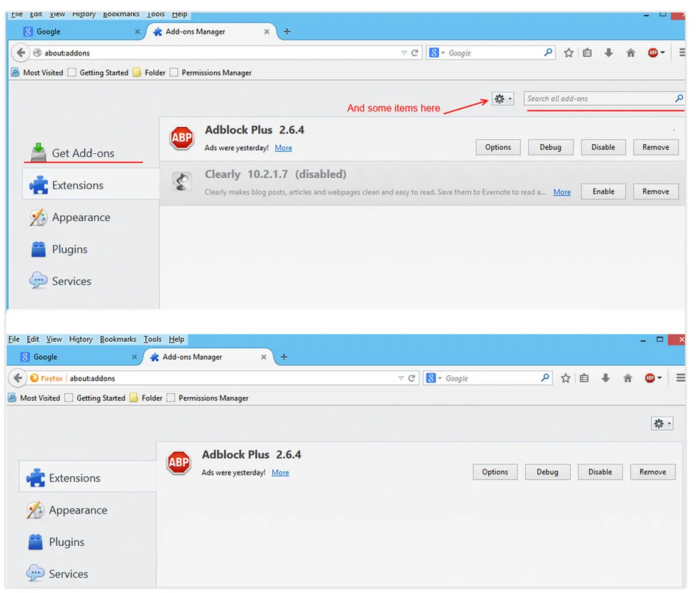The height and width of the screenshot is (593, 700).
Task: Open History menu in window without Clearly
Action: pyautogui.click(x=81, y=339)
